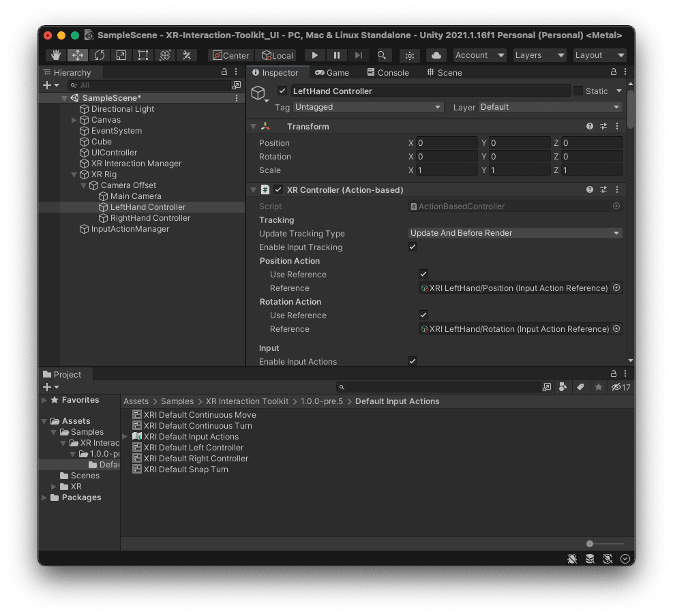Open Transform component help
The width and height of the screenshot is (673, 616).
point(590,126)
